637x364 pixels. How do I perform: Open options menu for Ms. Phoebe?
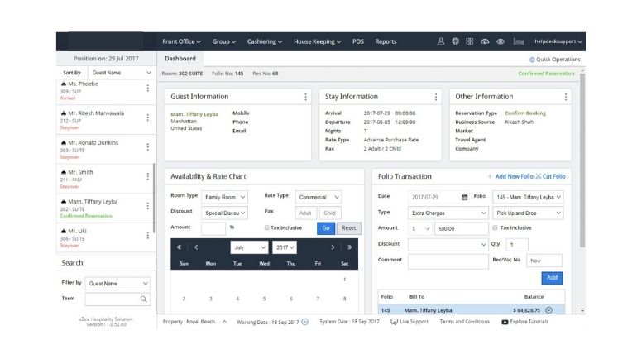(x=148, y=88)
